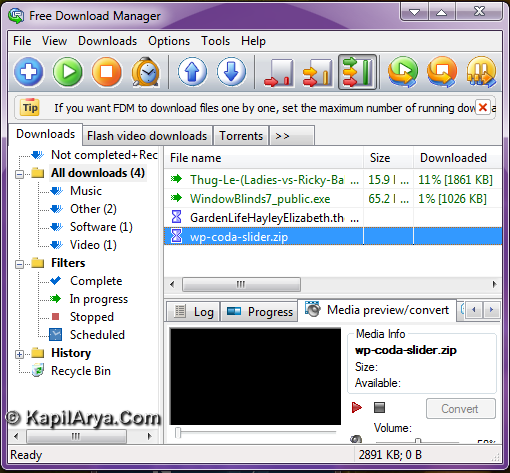Collapse the All downloads tree node

click(19, 174)
